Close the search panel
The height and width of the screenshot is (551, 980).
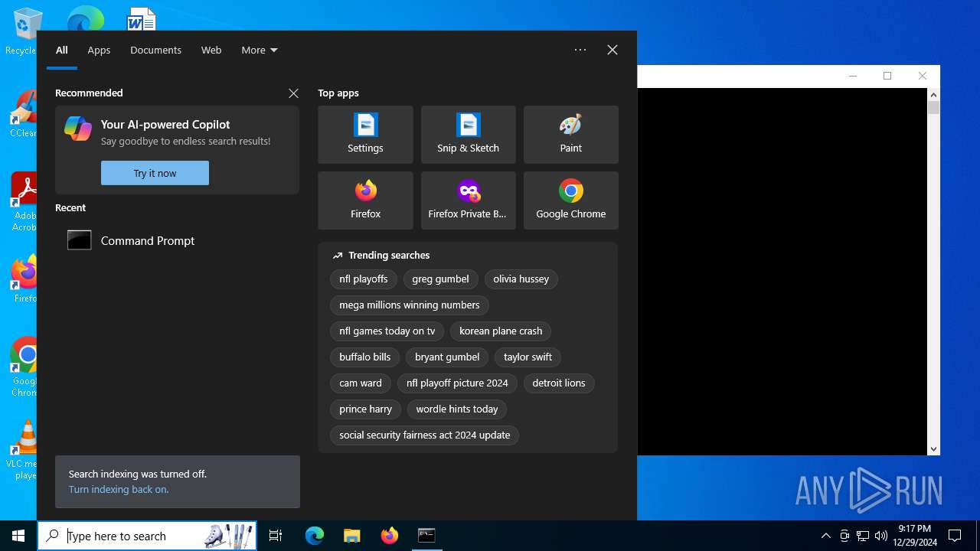pyautogui.click(x=612, y=50)
